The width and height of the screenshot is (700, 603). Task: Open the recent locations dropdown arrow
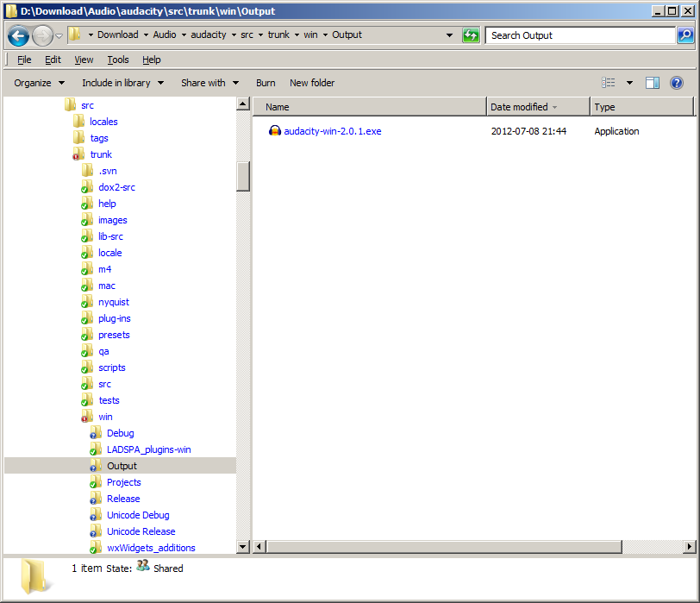click(x=59, y=36)
